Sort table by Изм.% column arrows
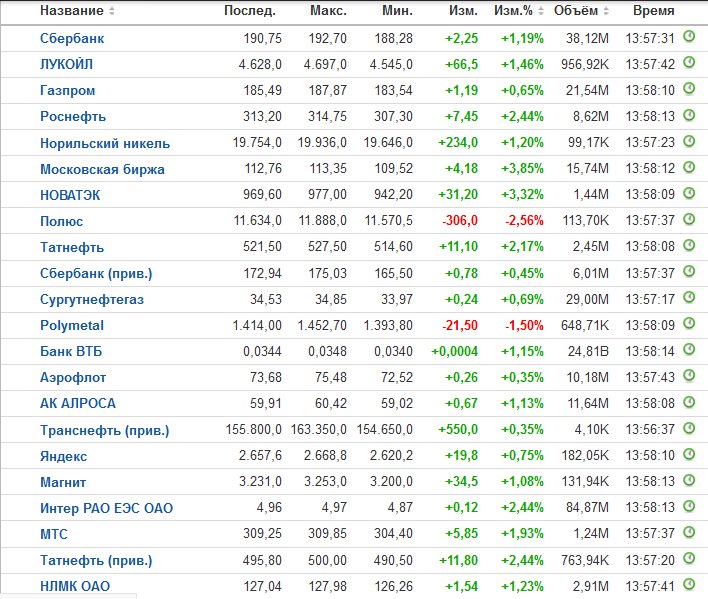708x599 pixels. (540, 11)
